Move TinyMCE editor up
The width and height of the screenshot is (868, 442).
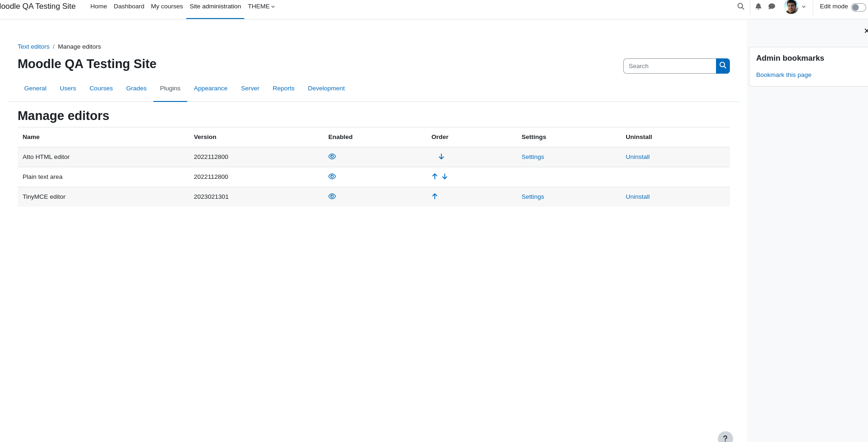[435, 196]
